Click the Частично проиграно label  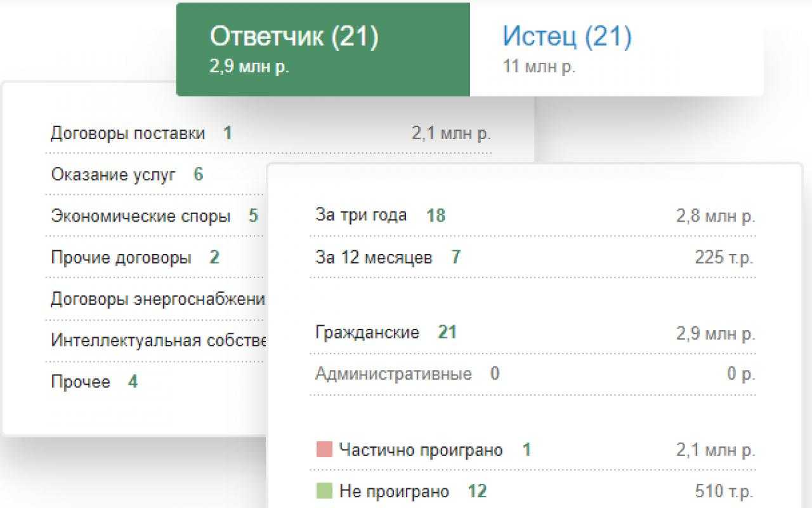(421, 450)
